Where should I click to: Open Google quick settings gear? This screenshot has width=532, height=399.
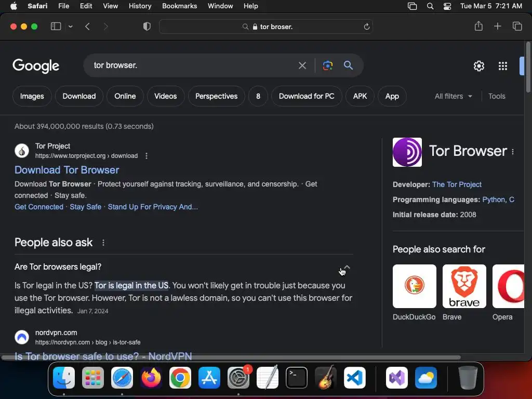(478, 66)
